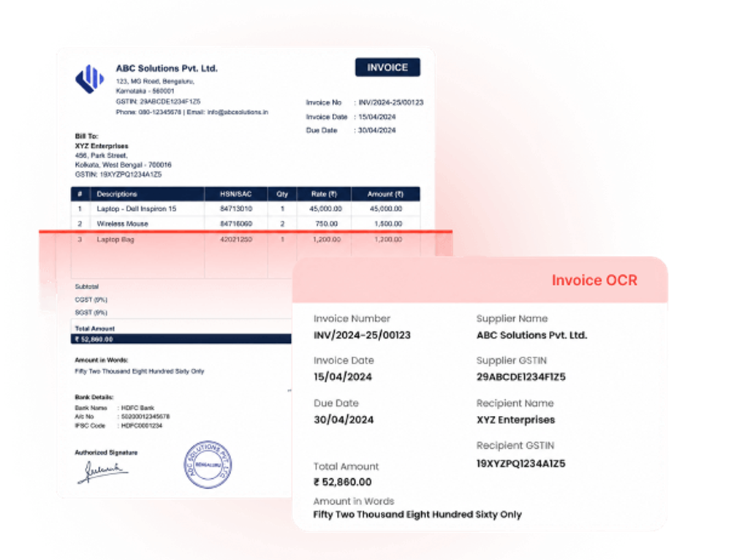The width and height of the screenshot is (731, 560).
Task: Click invoice date 15/04/2024 on the invoice document
Action: 376,116
